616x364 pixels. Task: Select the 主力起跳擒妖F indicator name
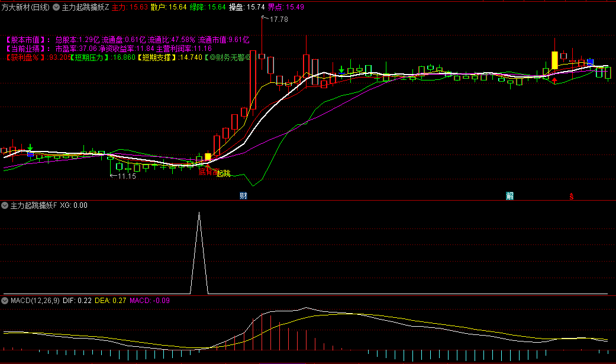34,205
